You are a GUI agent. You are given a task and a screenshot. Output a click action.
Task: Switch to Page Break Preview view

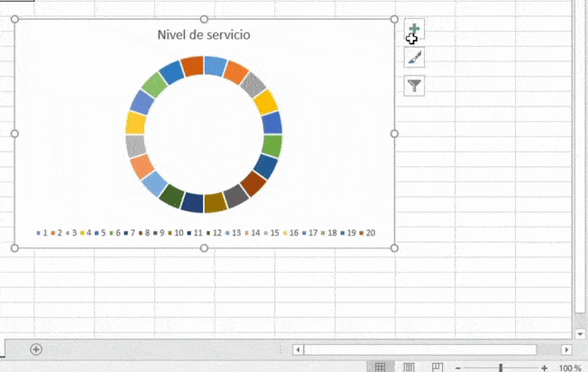click(x=436, y=367)
